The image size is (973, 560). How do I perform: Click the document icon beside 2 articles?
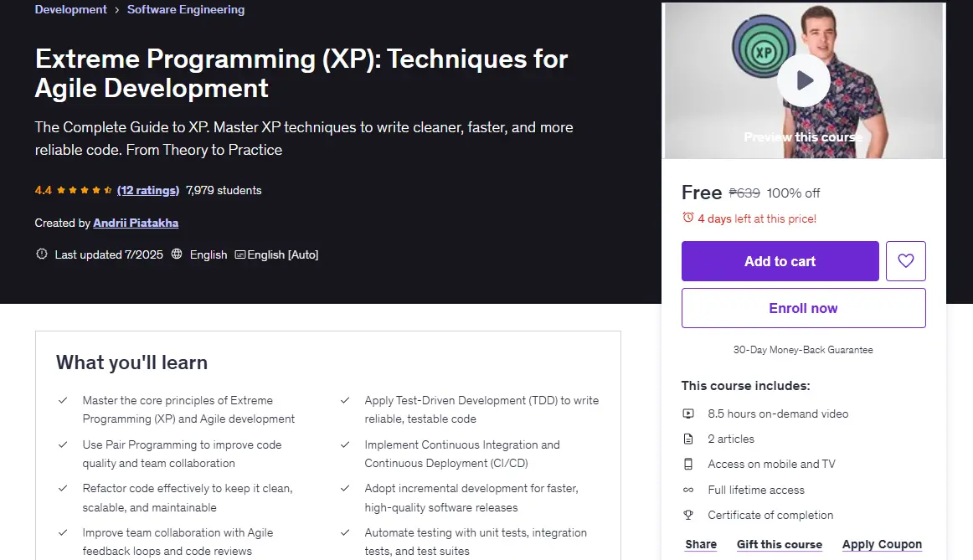tap(688, 439)
